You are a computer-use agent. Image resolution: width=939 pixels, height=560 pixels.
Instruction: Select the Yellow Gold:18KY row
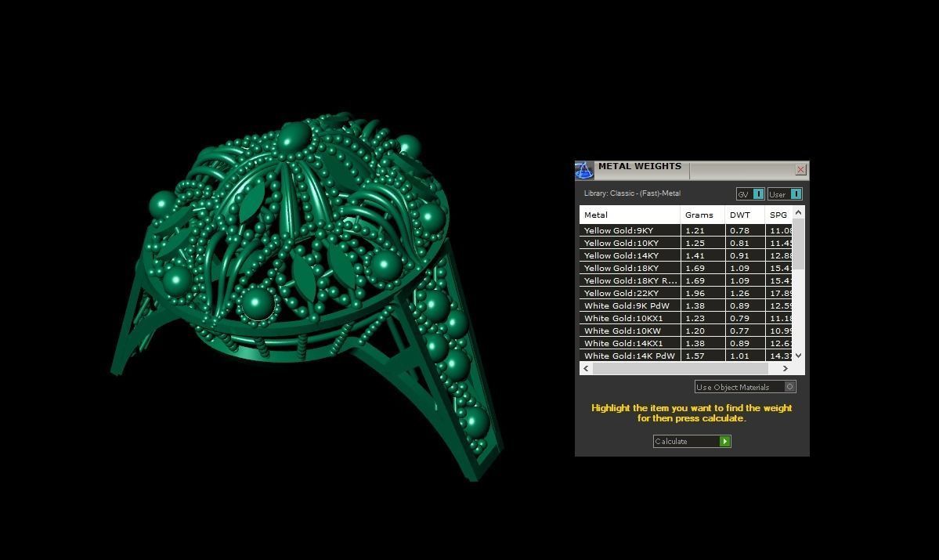[686, 269]
